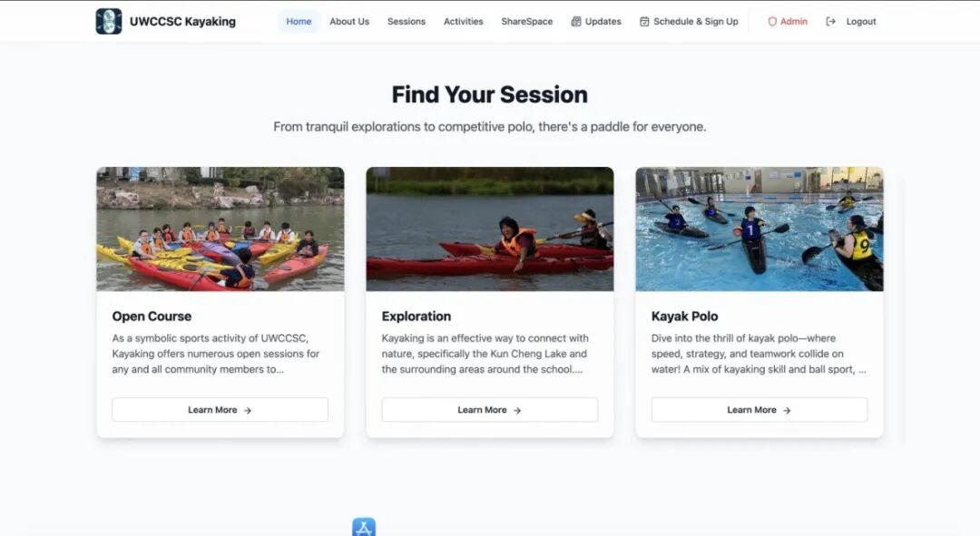Go to the Home tab
Image resolution: width=980 pixels, height=536 pixels.
click(299, 21)
